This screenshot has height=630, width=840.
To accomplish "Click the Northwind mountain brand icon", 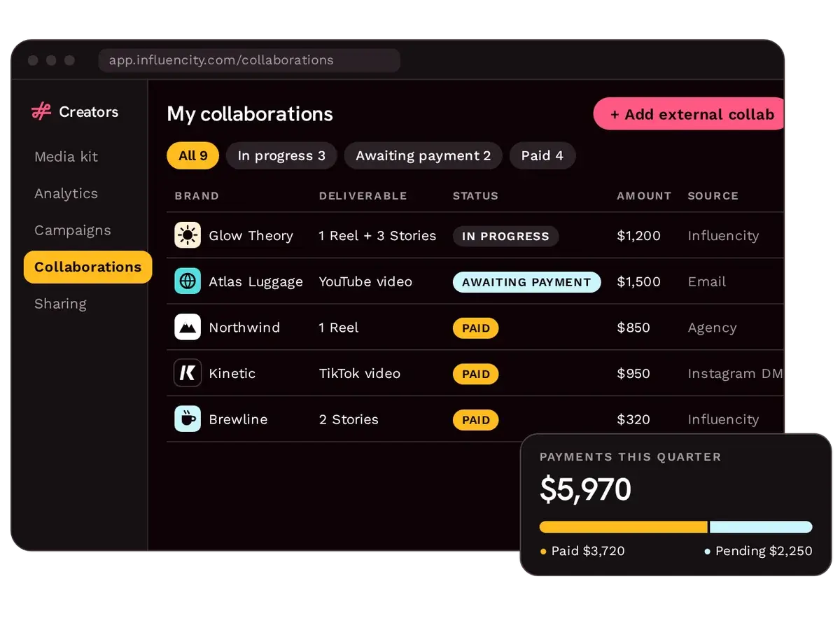I will [x=188, y=327].
